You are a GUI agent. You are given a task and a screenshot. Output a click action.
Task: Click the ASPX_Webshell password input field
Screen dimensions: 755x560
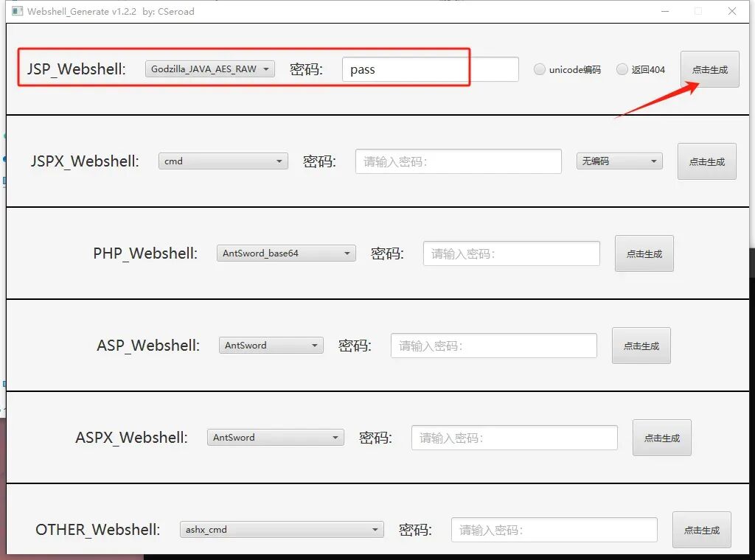514,436
